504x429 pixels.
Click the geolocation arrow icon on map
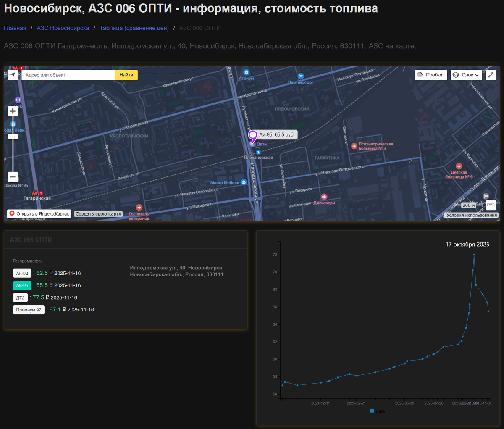[x=13, y=75]
